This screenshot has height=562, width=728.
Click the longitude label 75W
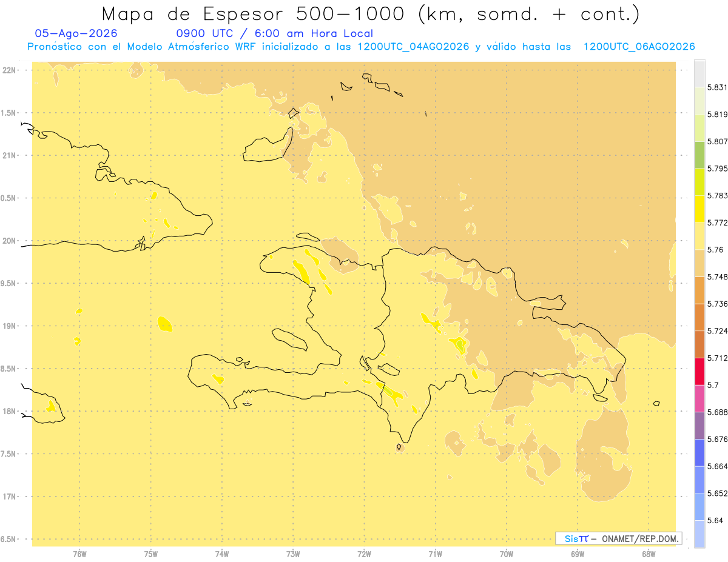click(151, 554)
